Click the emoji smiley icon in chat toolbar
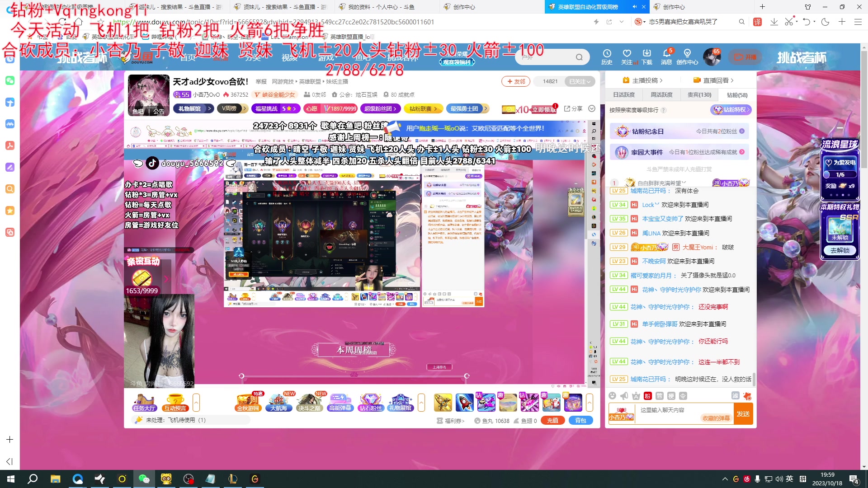The width and height of the screenshot is (868, 488). tap(613, 396)
